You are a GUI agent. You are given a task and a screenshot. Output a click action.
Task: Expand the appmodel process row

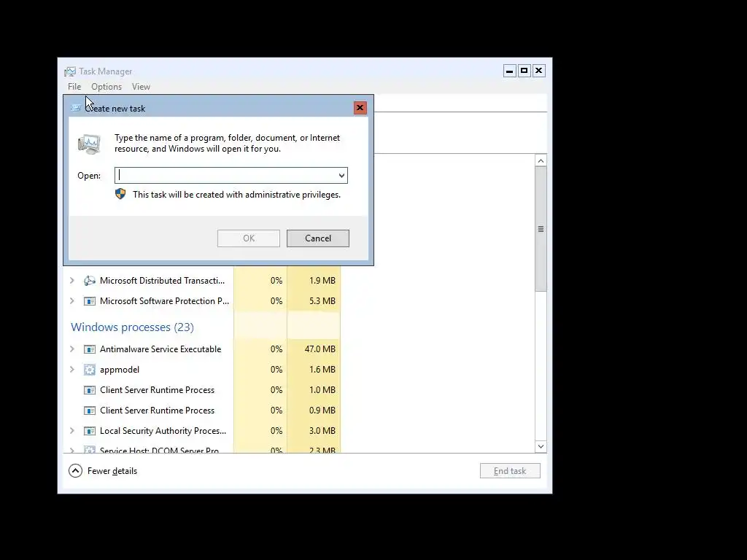pos(72,370)
